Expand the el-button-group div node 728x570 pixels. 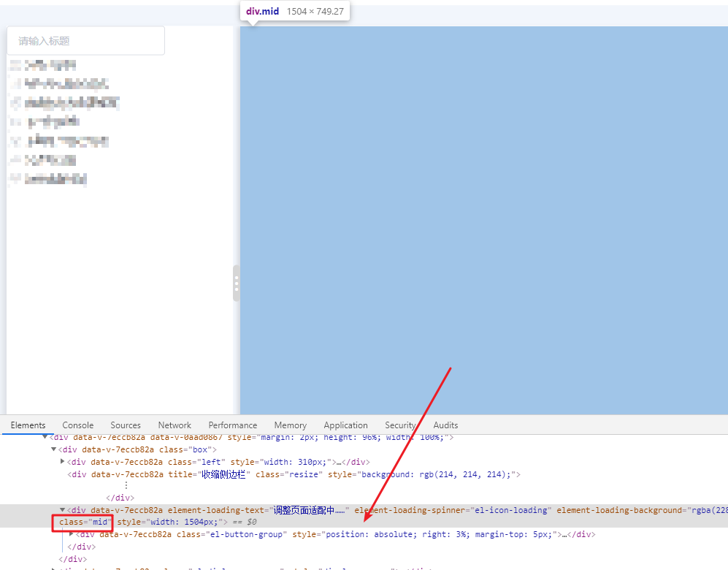(x=71, y=533)
